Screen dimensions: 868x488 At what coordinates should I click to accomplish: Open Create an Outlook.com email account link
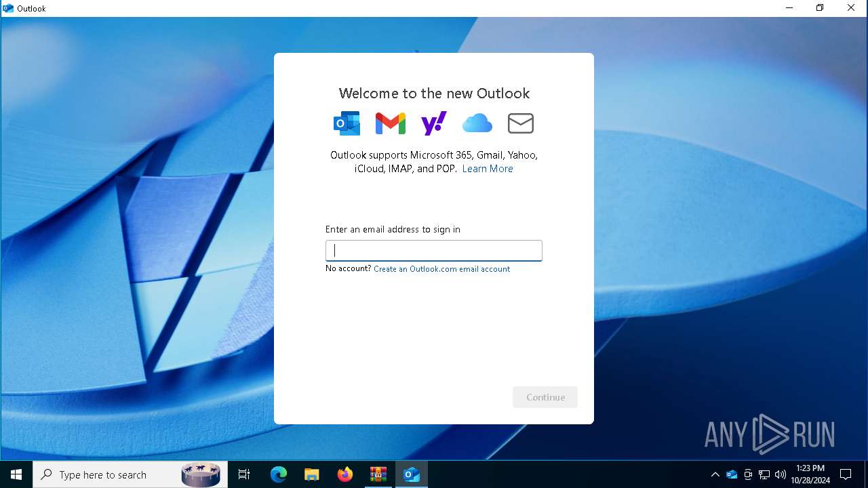pos(441,269)
